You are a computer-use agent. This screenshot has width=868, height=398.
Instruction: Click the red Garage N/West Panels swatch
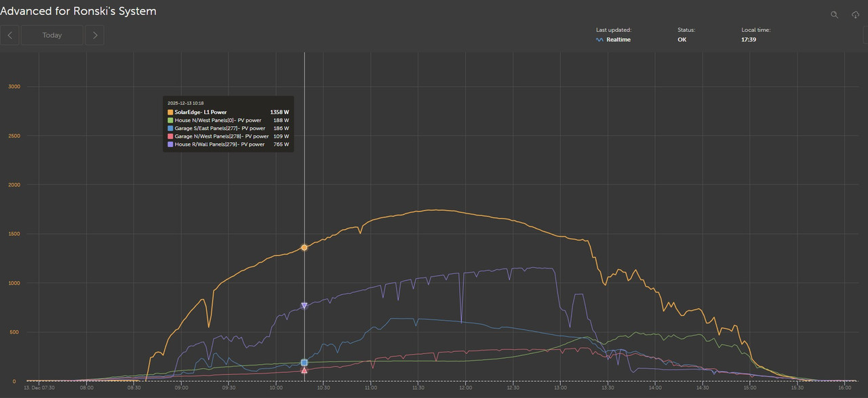(170, 136)
